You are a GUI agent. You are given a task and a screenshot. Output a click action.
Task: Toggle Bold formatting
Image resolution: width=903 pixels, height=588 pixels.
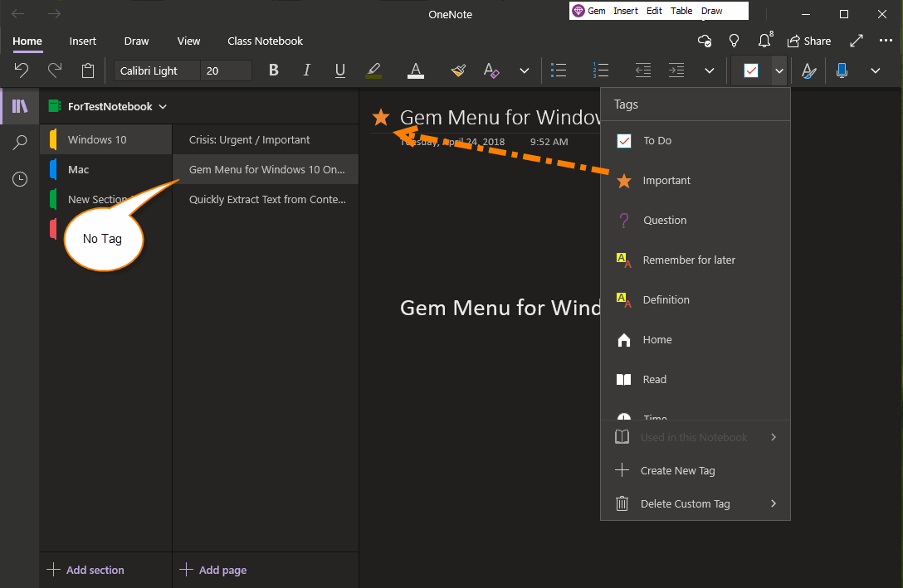tap(274, 70)
